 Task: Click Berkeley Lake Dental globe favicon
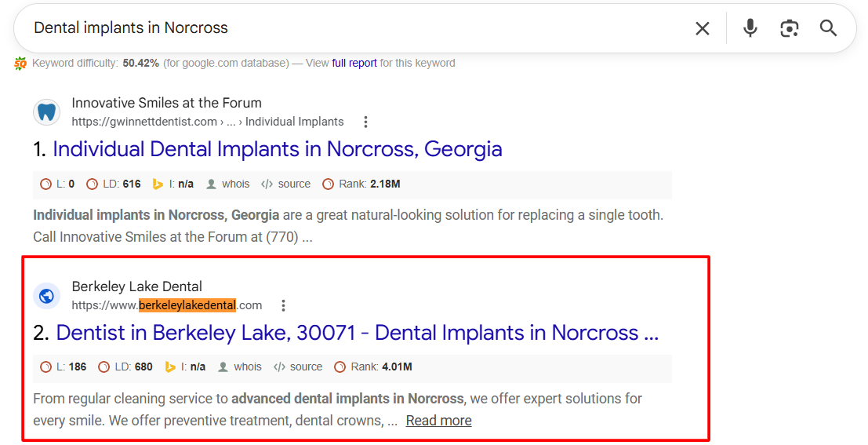coord(46,296)
